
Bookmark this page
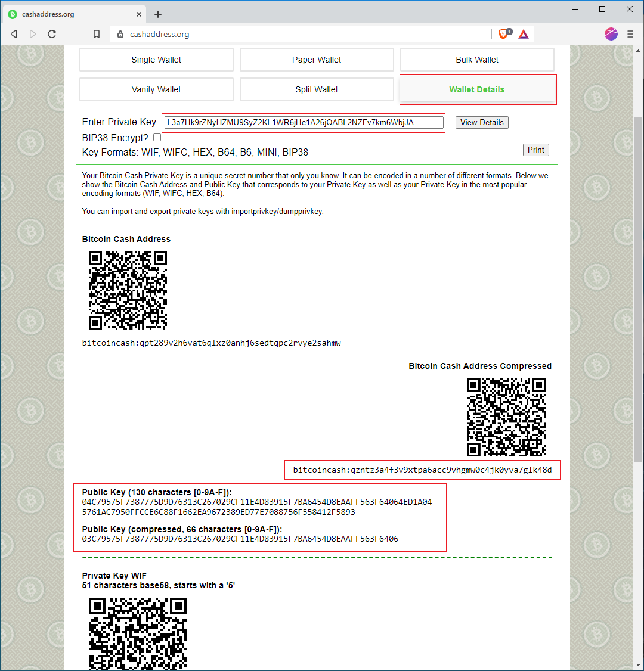(97, 34)
